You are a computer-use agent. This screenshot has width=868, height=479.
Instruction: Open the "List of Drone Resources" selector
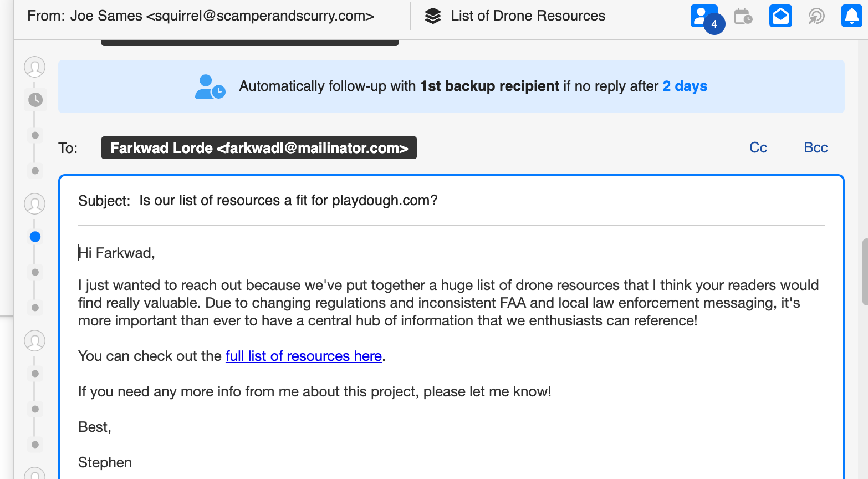coord(528,16)
